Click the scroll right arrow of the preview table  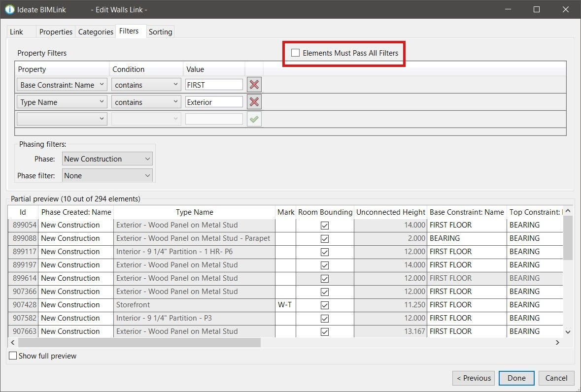(557, 342)
